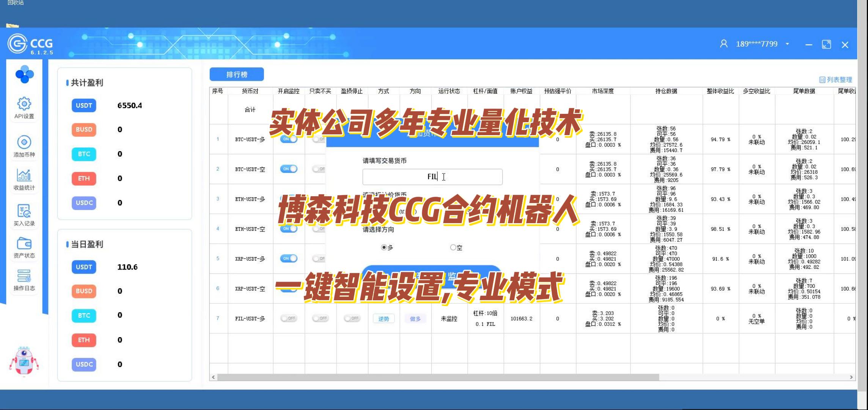The height and width of the screenshot is (410, 868).
Task: Enable 盈损停止 switch for FIL-USDT-多
Action: coord(352,318)
